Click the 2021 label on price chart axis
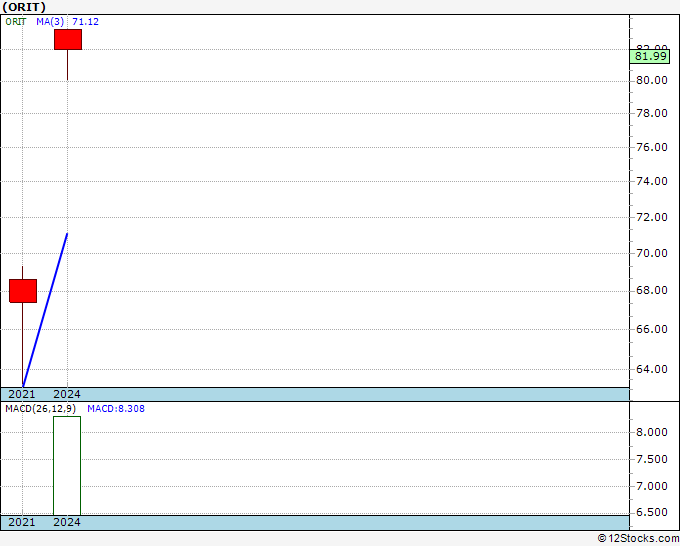Screen dimensions: 680x546 click(x=22, y=394)
